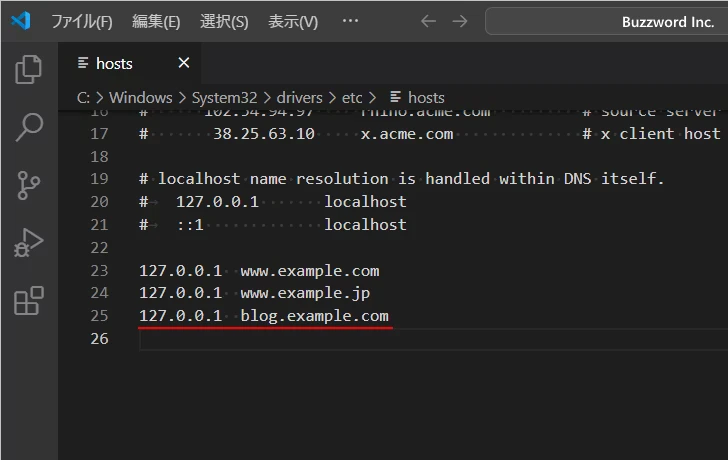Place cursor on blog.example.com in line 25

[314, 316]
